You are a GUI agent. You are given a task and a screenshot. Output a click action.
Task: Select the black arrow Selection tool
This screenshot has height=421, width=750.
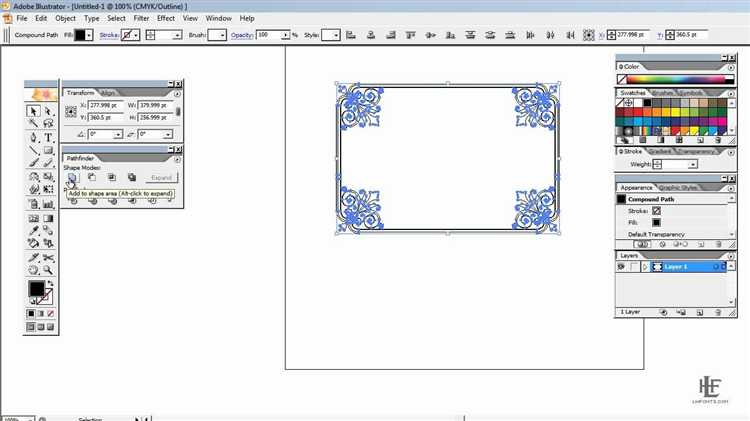click(33, 112)
